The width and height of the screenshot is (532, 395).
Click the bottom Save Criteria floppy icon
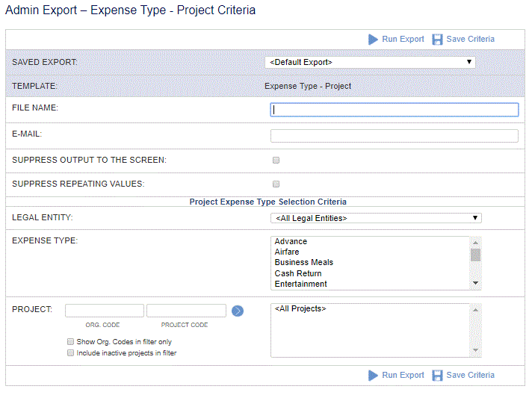pos(437,376)
